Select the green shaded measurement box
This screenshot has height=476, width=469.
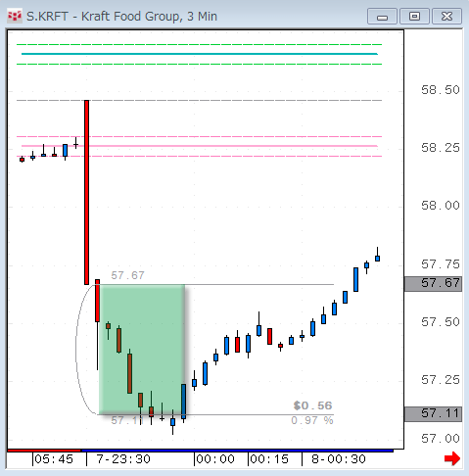(142, 350)
